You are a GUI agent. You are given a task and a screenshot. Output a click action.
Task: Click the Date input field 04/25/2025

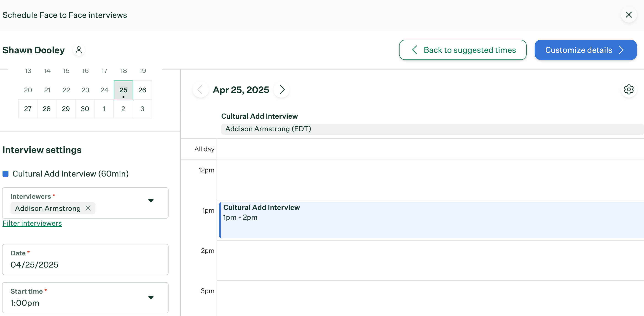pyautogui.click(x=85, y=260)
